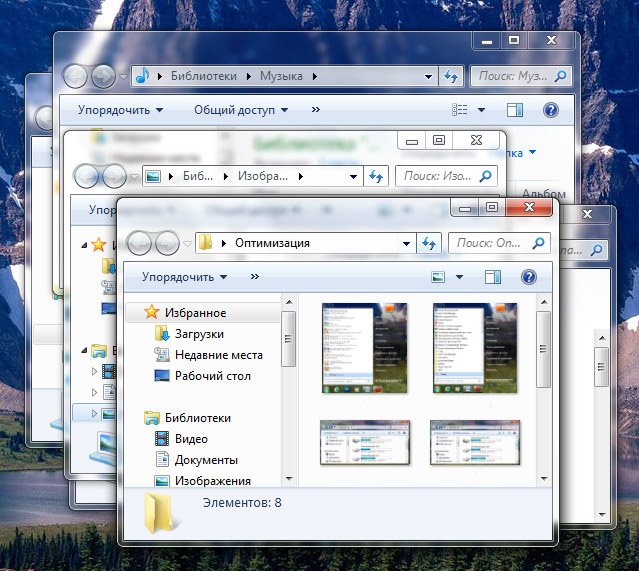The image size is (639, 571).
Task: Click the back arrow in Изображения window
Action: pyautogui.click(x=86, y=176)
